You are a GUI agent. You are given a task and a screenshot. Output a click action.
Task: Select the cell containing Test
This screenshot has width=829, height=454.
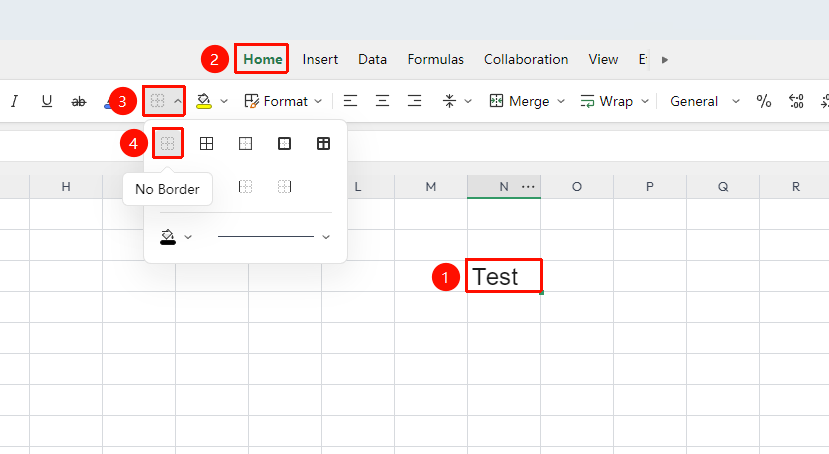tap(504, 276)
